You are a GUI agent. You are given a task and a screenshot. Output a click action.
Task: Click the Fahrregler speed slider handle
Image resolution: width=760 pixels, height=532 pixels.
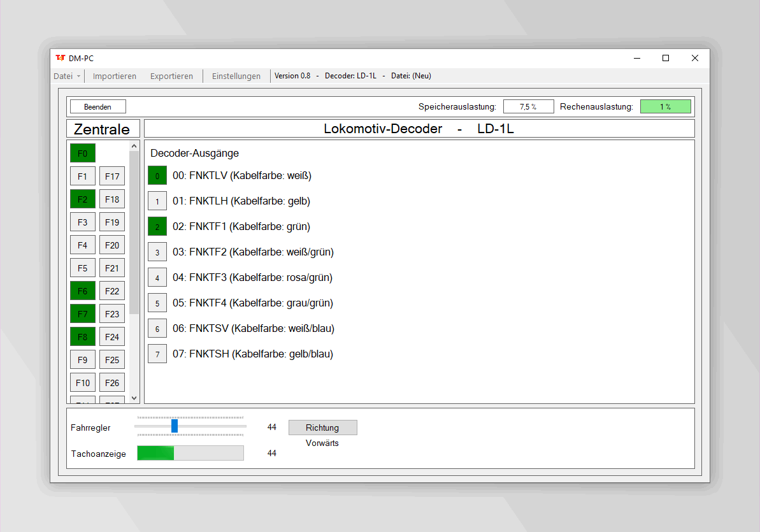coord(175,426)
